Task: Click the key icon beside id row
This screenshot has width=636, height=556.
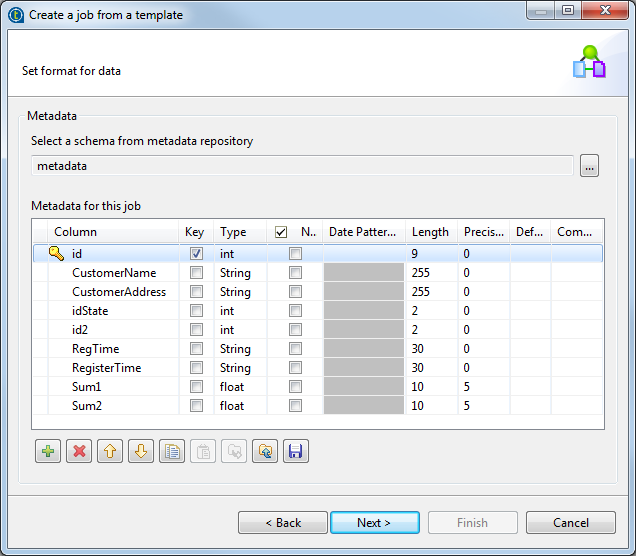Action: [x=56, y=254]
